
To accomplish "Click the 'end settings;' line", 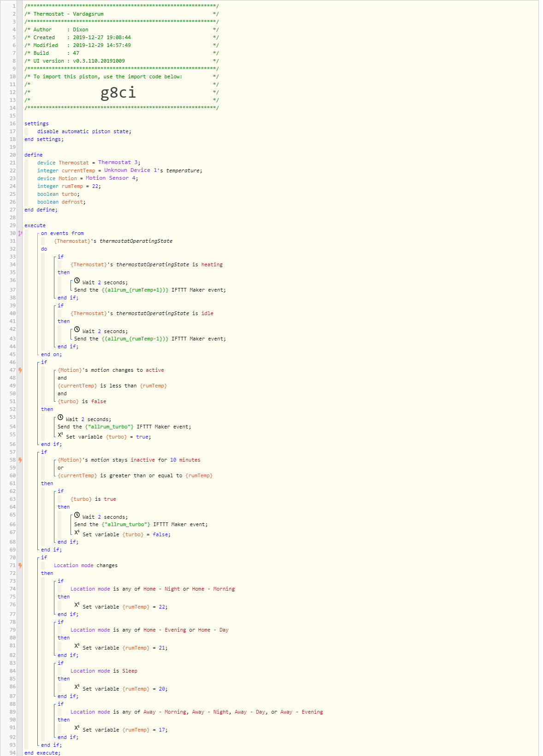I will point(44,139).
